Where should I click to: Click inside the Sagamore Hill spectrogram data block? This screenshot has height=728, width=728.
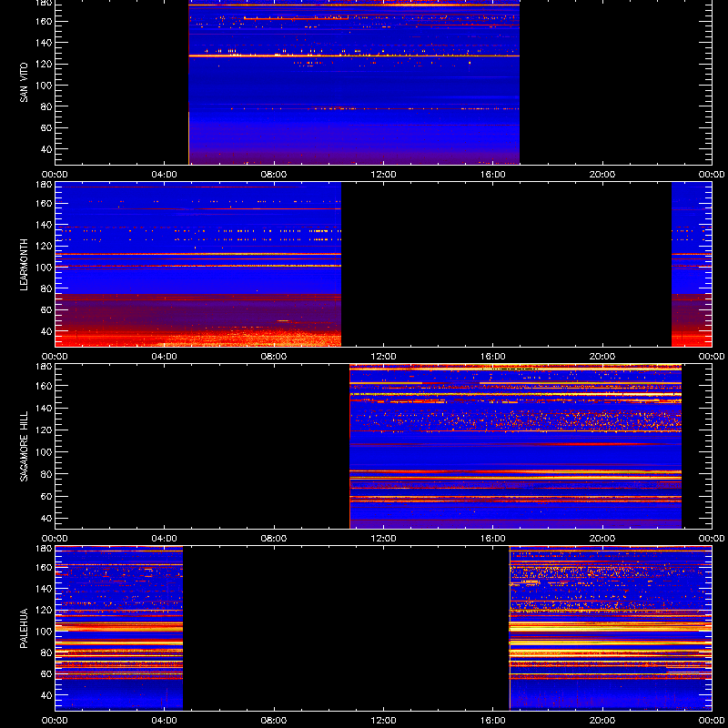515,447
